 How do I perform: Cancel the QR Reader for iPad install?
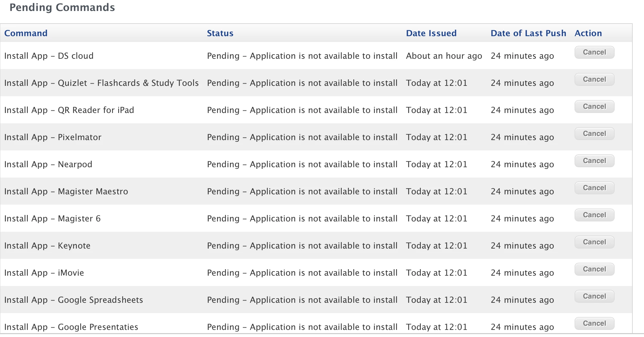point(594,107)
